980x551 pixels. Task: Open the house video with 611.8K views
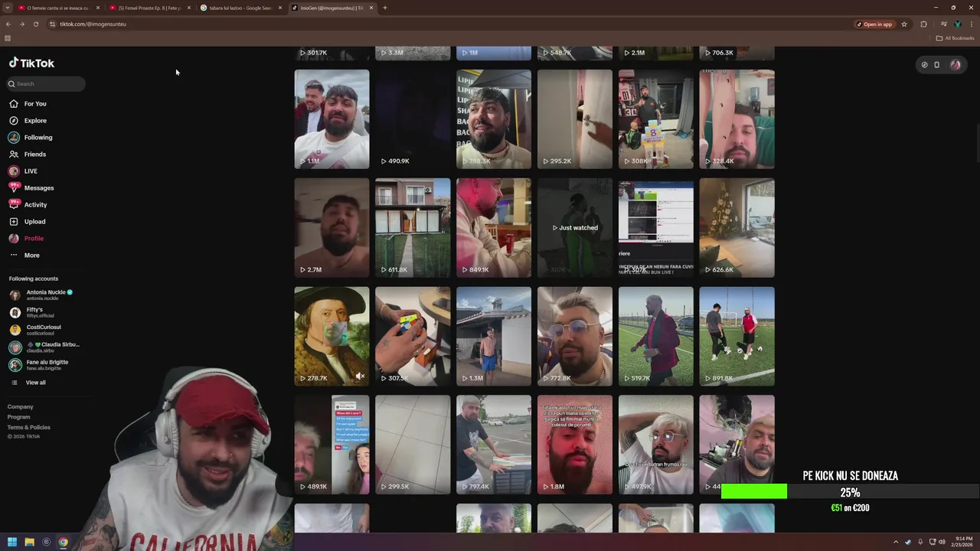413,228
